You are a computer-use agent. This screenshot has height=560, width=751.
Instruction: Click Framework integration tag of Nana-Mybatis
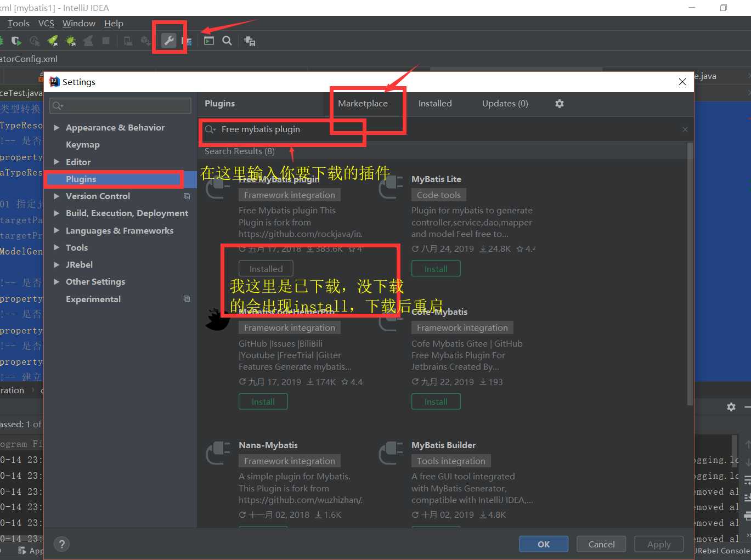(x=290, y=461)
